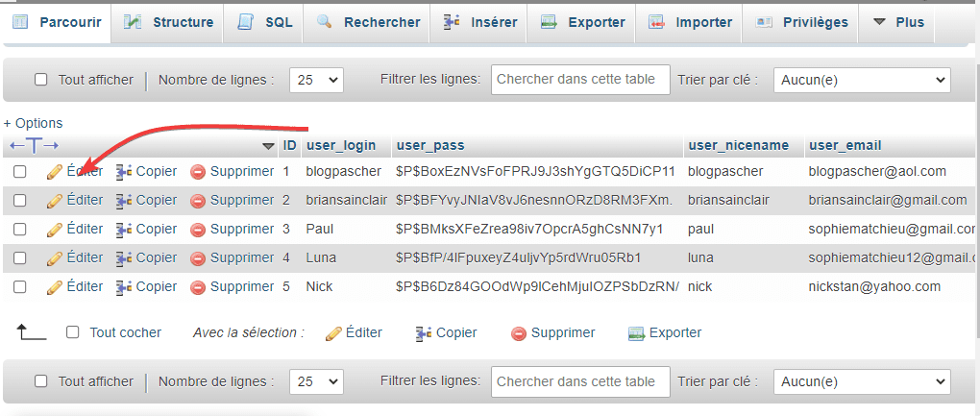Open the top Nombre de lignes dropdown
This screenshot has width=980, height=416.
tap(316, 80)
